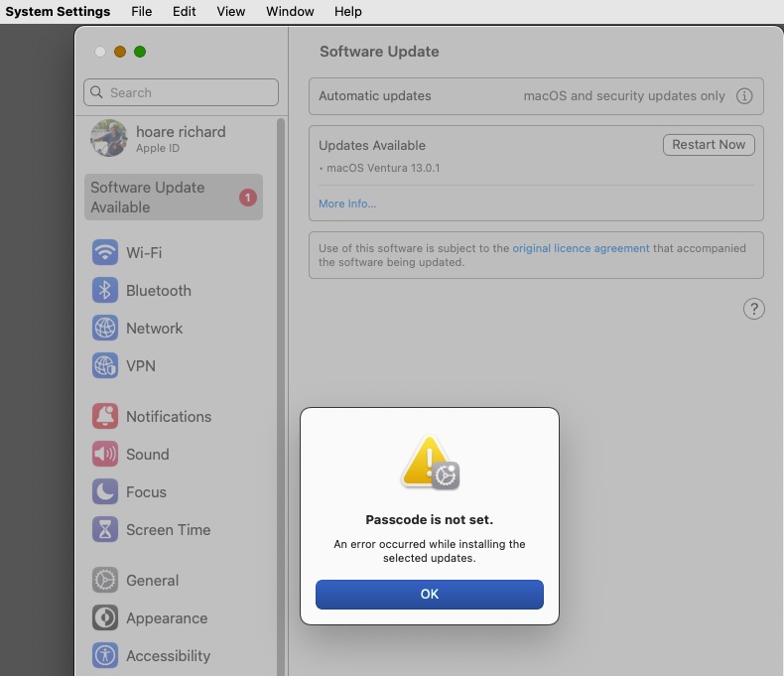
Task: Click the Restart Now button
Action: (x=709, y=145)
